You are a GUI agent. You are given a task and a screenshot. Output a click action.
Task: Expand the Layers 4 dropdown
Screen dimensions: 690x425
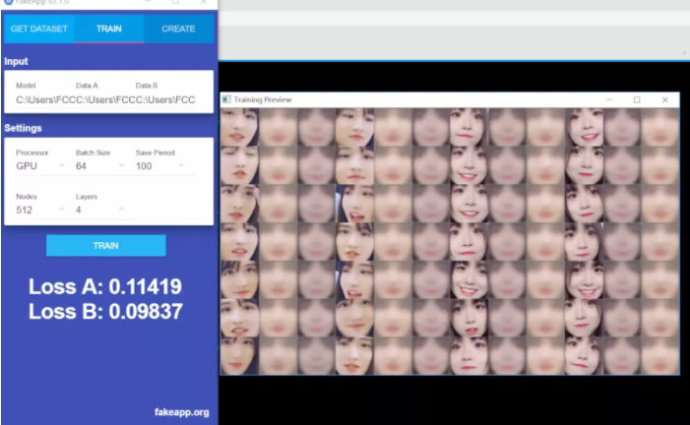100,210
